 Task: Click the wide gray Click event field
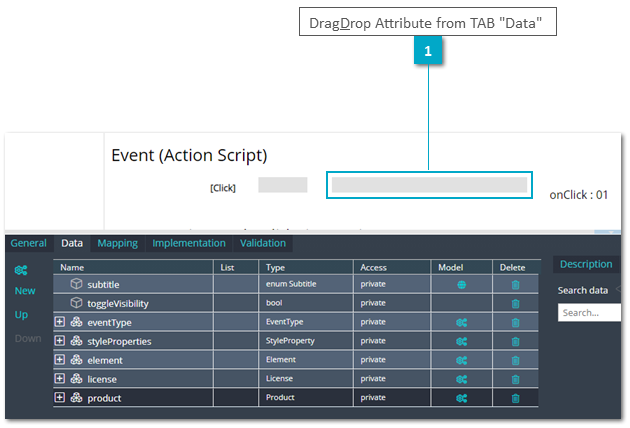click(429, 185)
